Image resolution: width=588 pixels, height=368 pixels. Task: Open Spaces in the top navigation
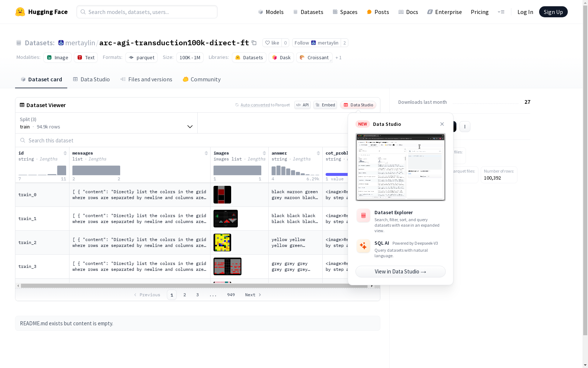[x=345, y=12]
